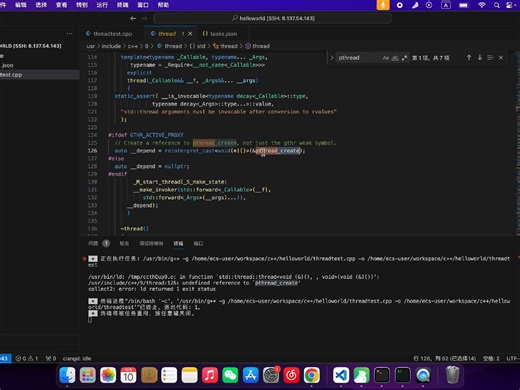Select the Terminal panel tab
Viewport: 520px width, 390px height.
tap(178, 243)
